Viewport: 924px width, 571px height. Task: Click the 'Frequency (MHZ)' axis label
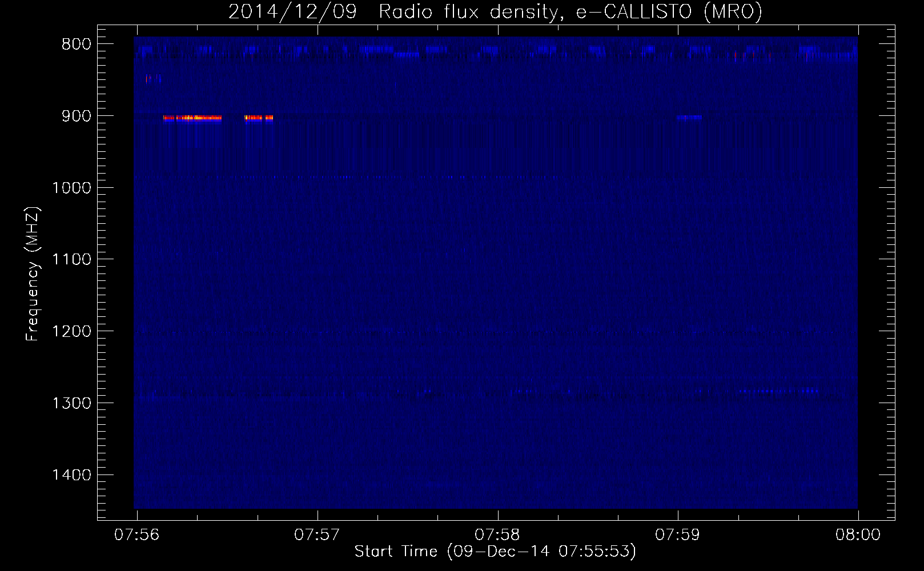click(x=33, y=274)
